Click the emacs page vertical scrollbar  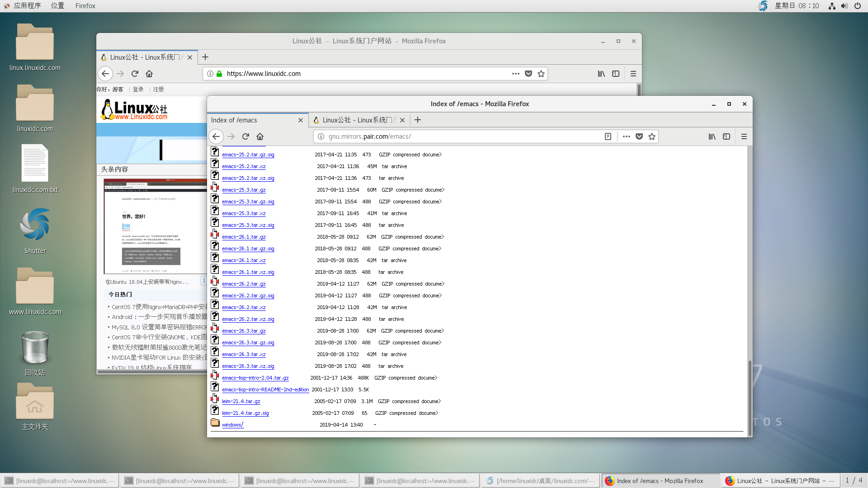[x=750, y=398]
